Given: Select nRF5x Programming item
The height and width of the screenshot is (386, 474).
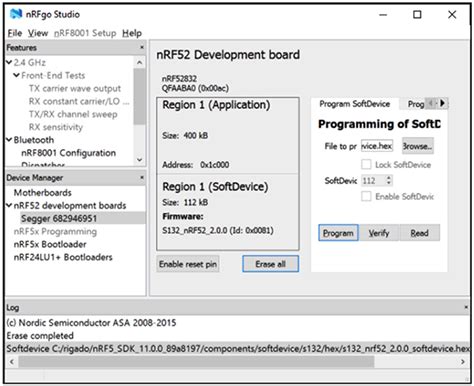Looking at the screenshot, I should pyautogui.click(x=55, y=231).
